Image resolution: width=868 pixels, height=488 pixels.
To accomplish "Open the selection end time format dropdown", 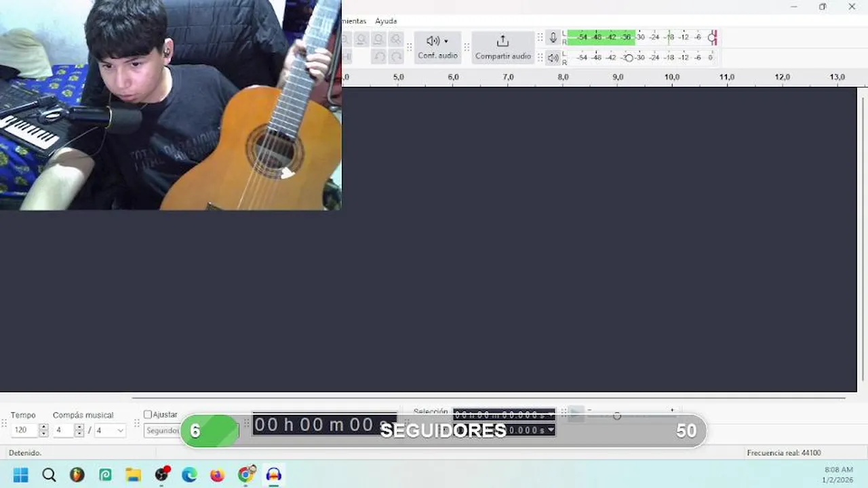I will pos(551,430).
